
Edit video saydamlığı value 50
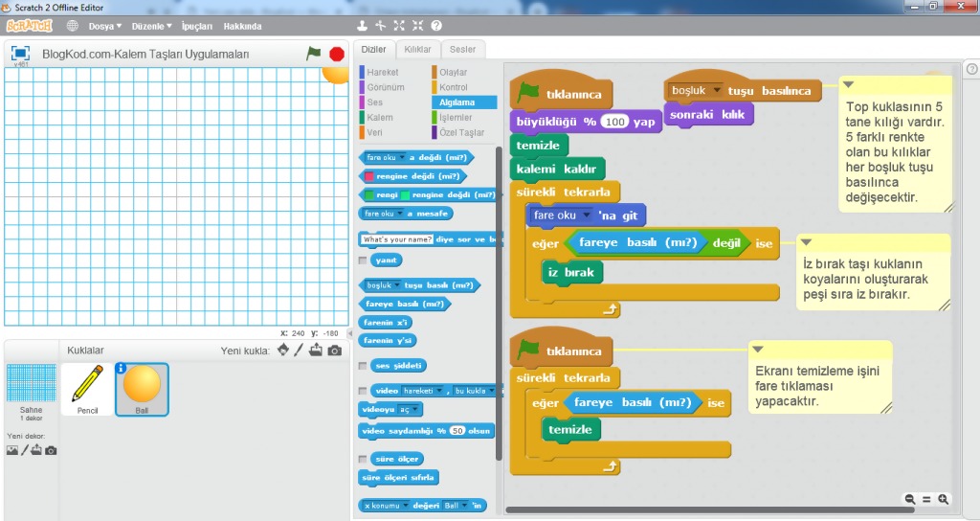(x=457, y=431)
